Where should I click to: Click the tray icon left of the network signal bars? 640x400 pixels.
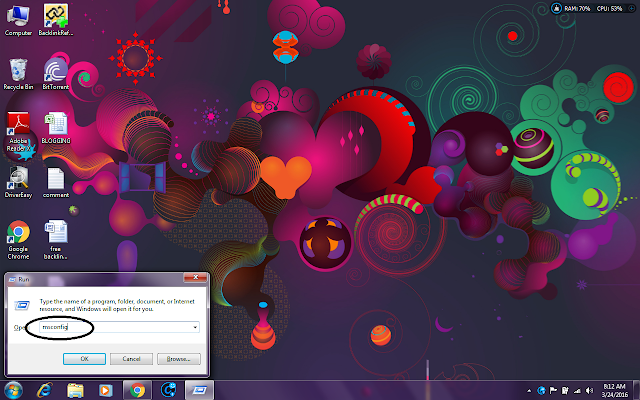pos(565,391)
